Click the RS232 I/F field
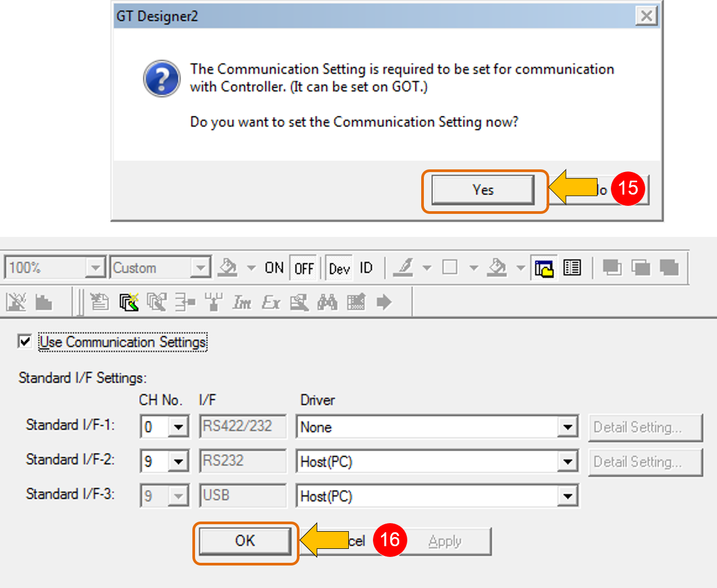 click(243, 461)
